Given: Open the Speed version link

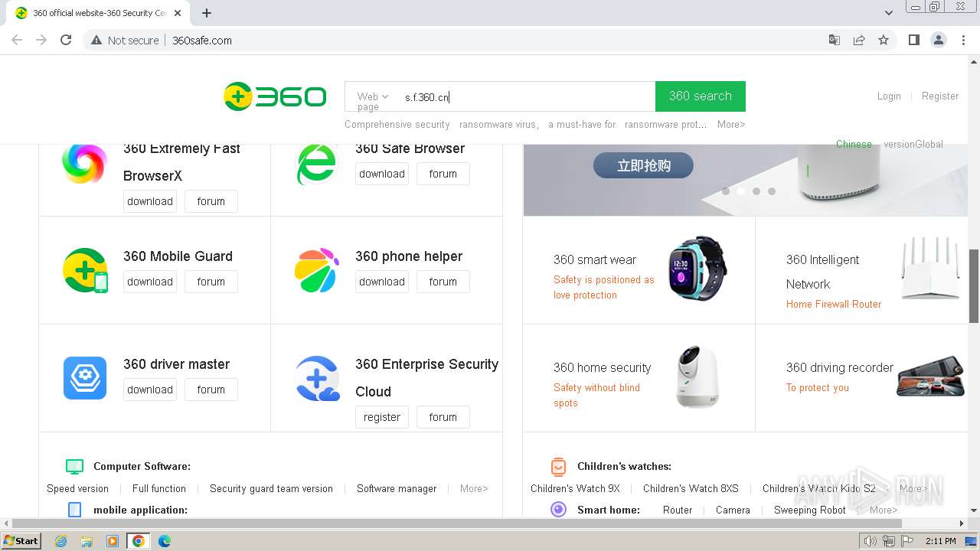Looking at the screenshot, I should pos(77,488).
